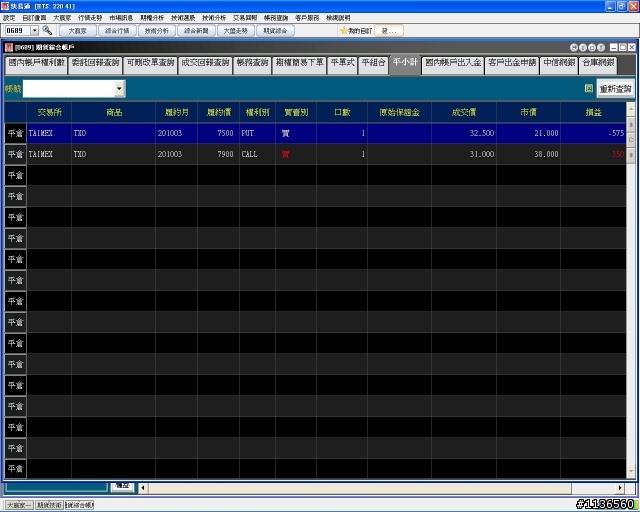Viewport: 640px width, 512px height.
Task: Open the 行情走勢 menu
Action: point(90,18)
